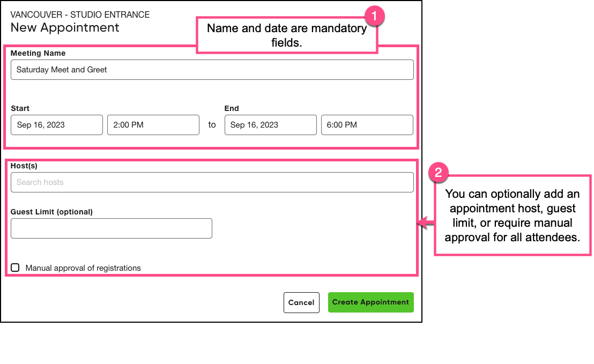
Task: Click the Search hosts field
Action: [212, 182]
